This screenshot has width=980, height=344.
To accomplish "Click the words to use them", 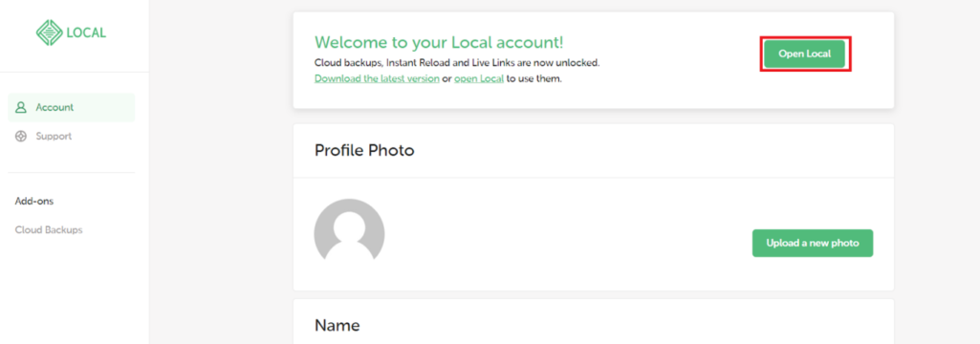I will point(534,79).
